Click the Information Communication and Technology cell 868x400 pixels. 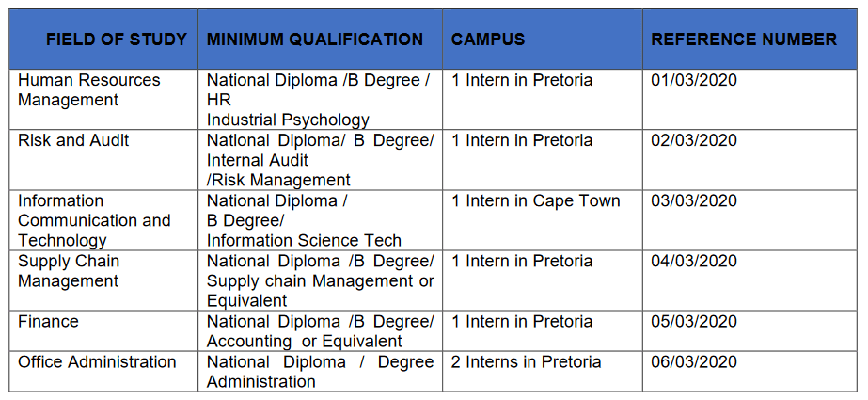[x=94, y=220]
